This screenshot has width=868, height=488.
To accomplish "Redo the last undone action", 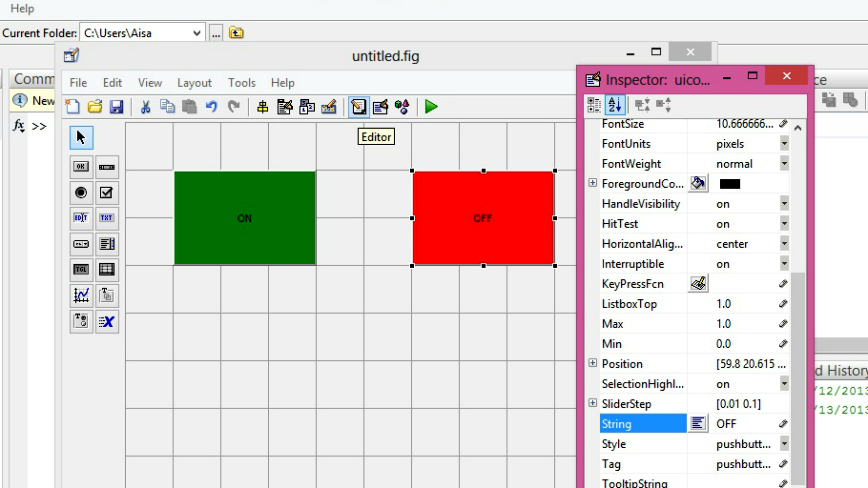I will click(x=233, y=107).
